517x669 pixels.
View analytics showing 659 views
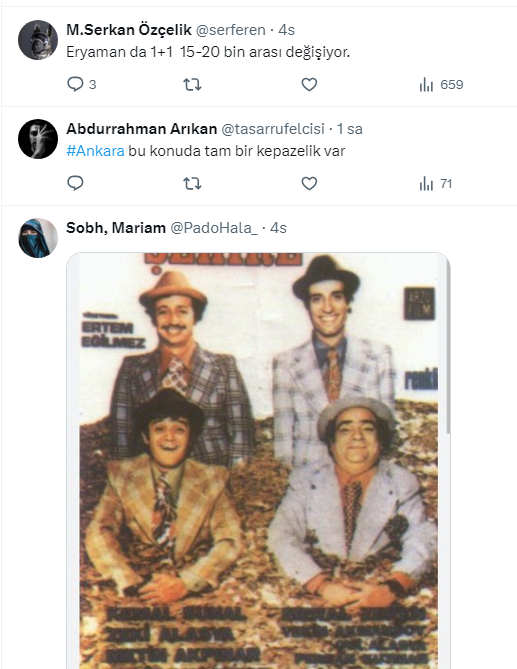click(x=441, y=84)
